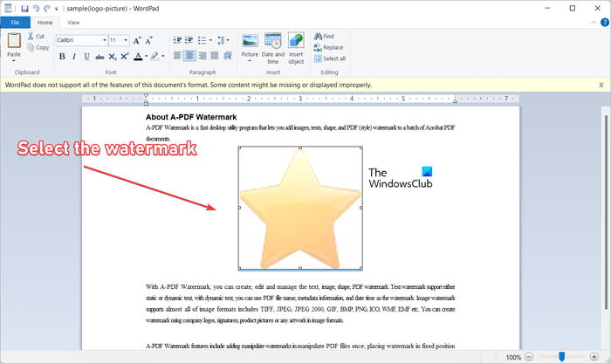Apply the text highlight color
Image resolution: width=611 pixels, height=364 pixels.
[155, 57]
